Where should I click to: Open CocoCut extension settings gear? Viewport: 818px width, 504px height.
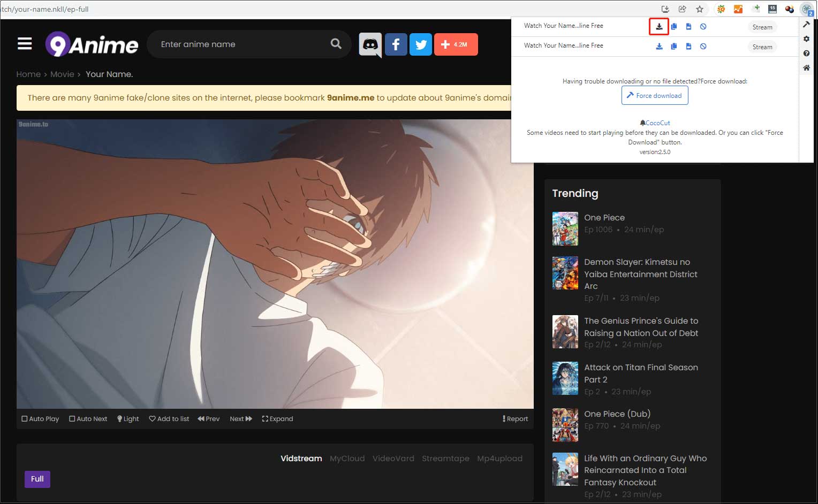(806, 39)
